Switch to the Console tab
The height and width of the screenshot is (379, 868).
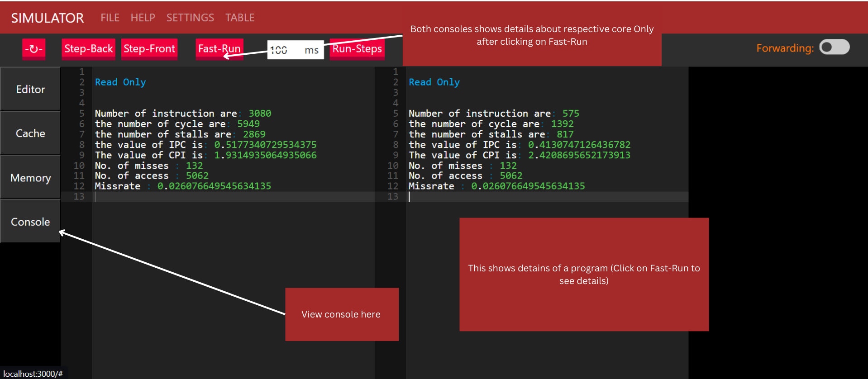pos(30,222)
